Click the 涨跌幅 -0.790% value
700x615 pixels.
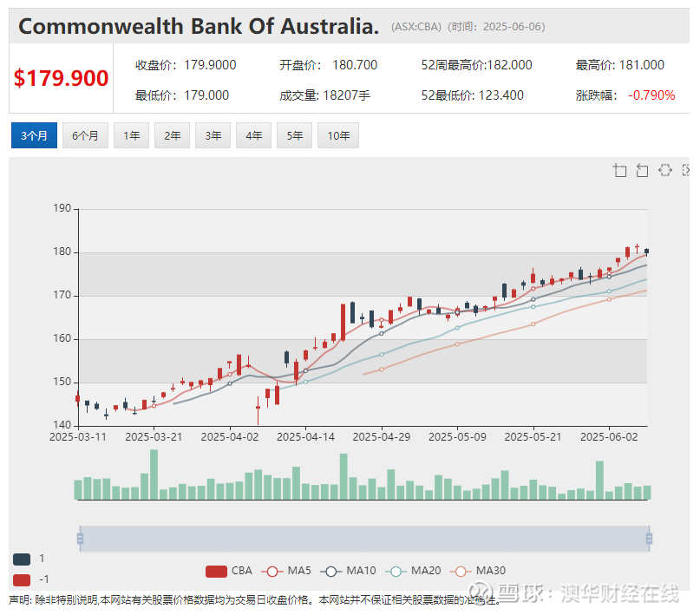625,95
